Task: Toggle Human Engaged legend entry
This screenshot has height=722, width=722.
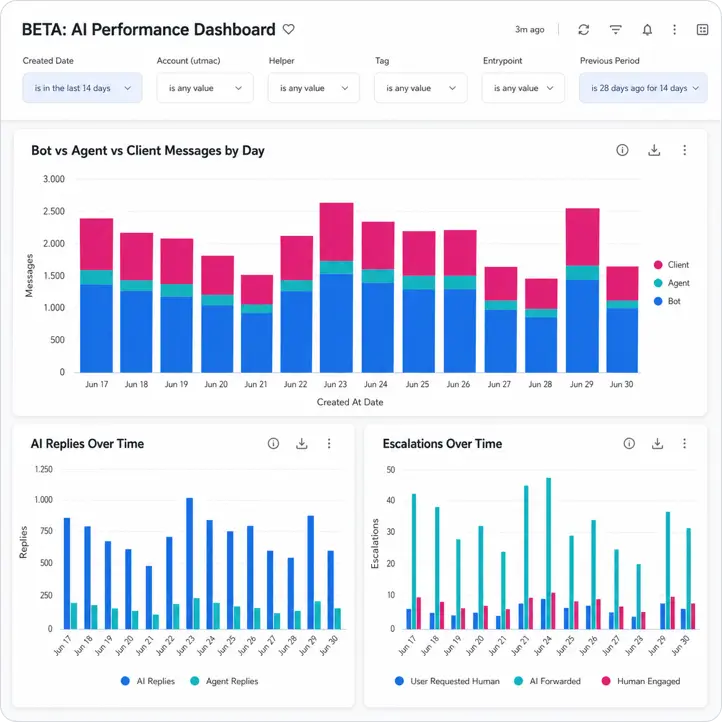Action: (641, 681)
